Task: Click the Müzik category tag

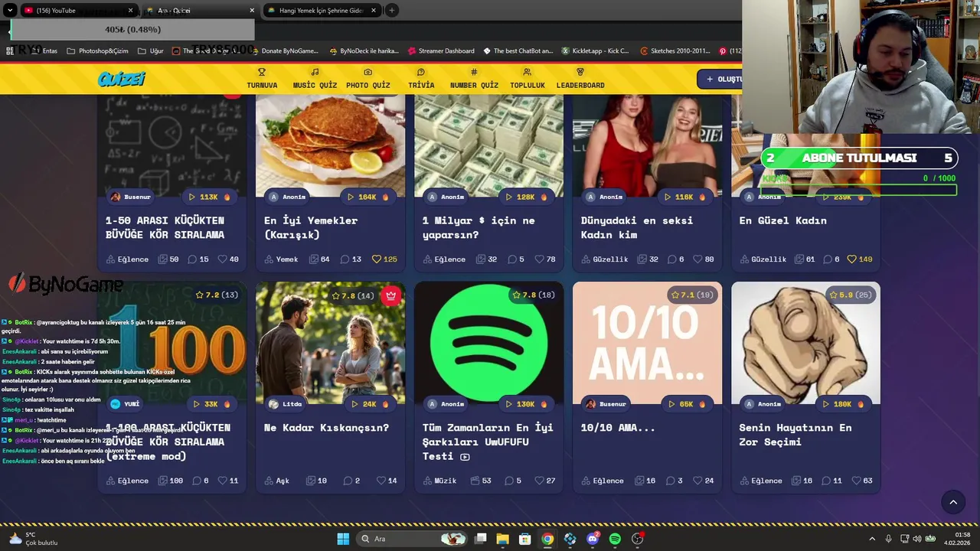Action: [x=439, y=481]
